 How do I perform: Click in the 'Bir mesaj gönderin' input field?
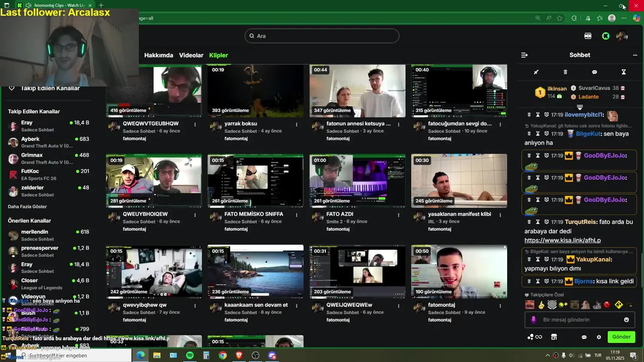click(579, 320)
